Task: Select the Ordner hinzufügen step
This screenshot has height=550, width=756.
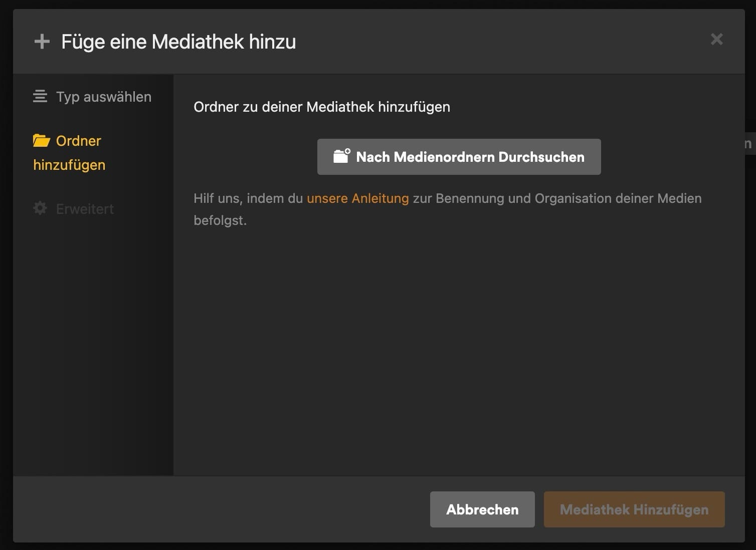Action: click(x=69, y=153)
